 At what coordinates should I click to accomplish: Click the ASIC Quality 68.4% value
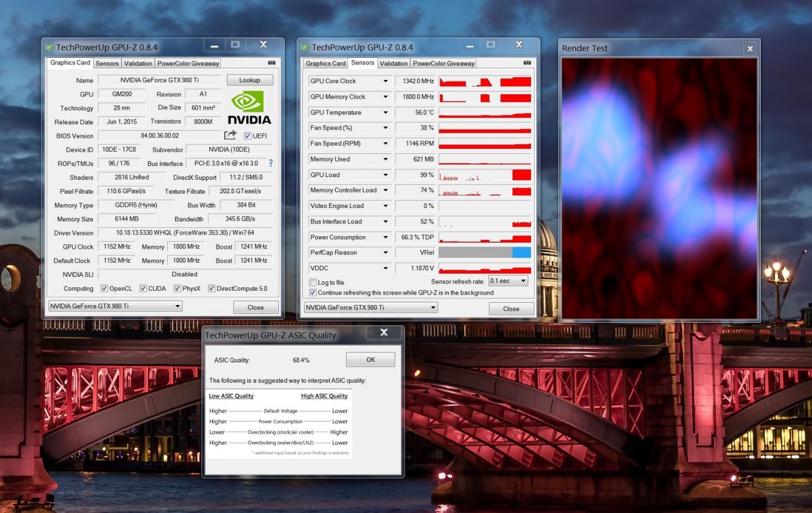[x=301, y=360]
